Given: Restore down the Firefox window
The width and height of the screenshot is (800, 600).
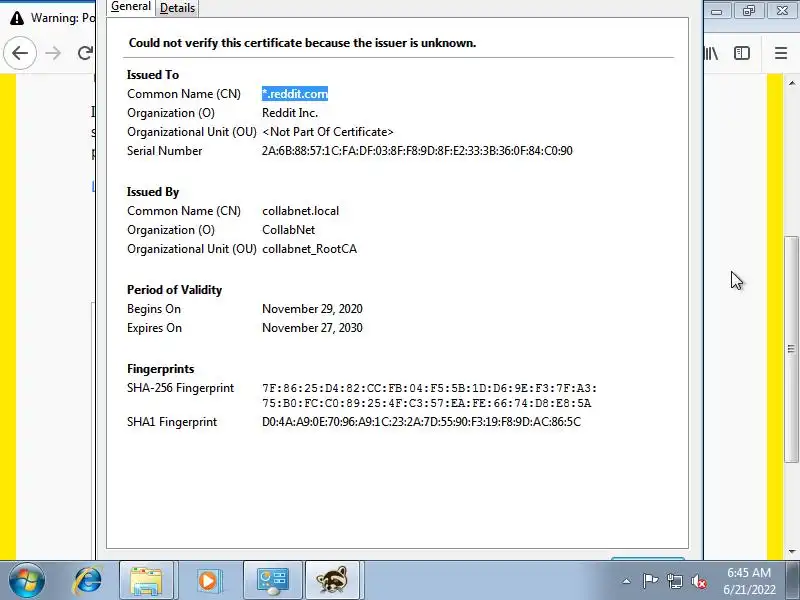Looking at the screenshot, I should pyautogui.click(x=749, y=11).
